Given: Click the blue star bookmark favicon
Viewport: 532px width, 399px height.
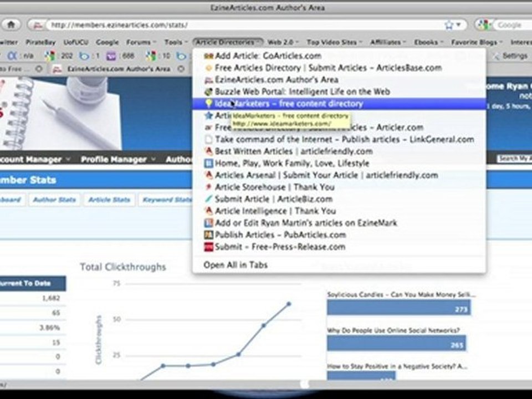Looking at the screenshot, I should click(209, 115).
